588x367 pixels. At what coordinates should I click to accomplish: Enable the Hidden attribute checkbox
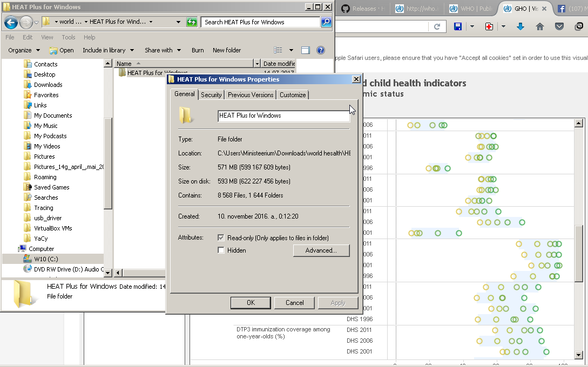pos(221,250)
